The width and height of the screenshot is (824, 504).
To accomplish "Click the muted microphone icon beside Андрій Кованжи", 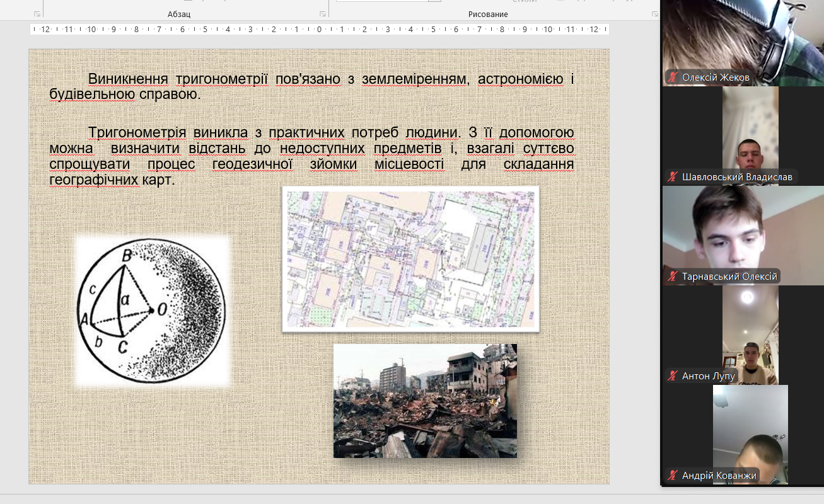I will click(673, 476).
